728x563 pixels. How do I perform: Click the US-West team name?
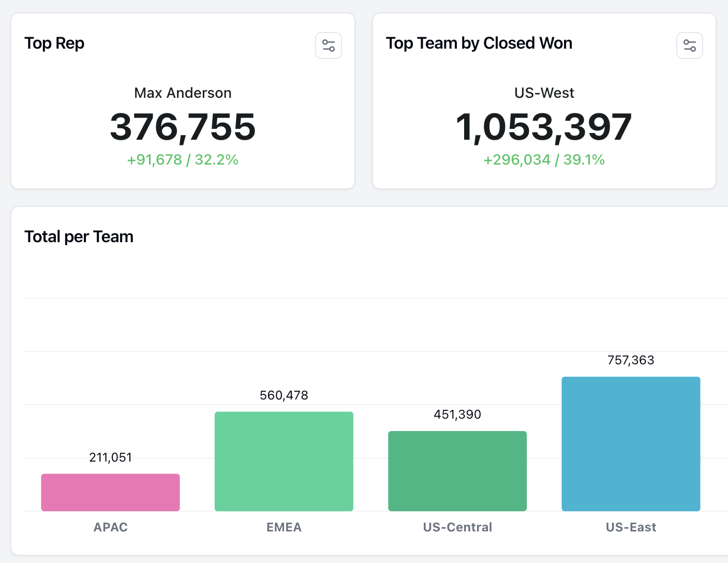[544, 93]
